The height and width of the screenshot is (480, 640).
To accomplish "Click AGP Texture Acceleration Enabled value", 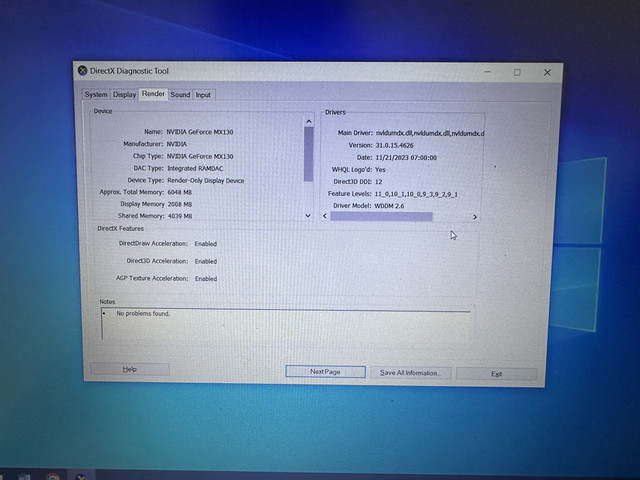I will [206, 279].
